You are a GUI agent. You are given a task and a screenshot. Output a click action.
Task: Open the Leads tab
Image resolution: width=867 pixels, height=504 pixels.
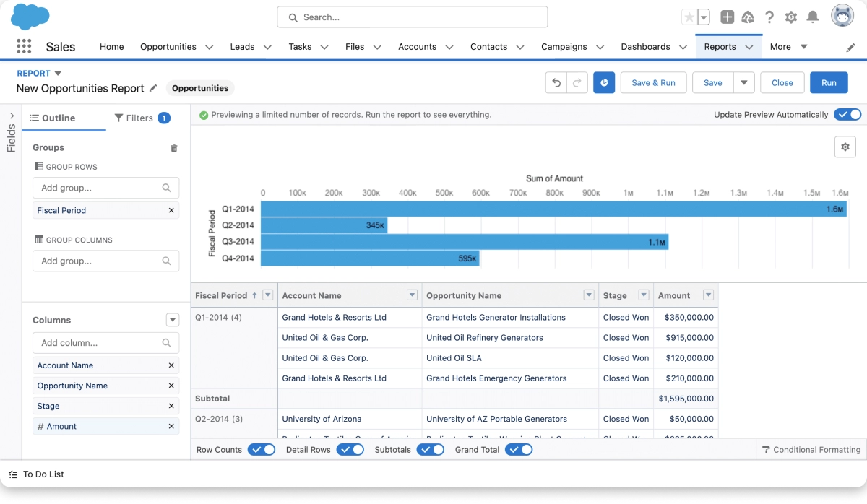(x=242, y=46)
